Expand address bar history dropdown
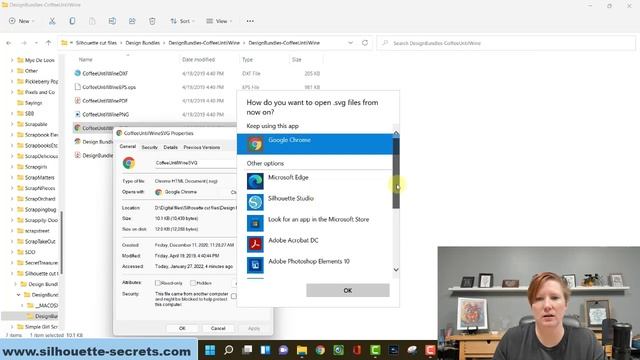The height and width of the screenshot is (360, 640). [350, 43]
